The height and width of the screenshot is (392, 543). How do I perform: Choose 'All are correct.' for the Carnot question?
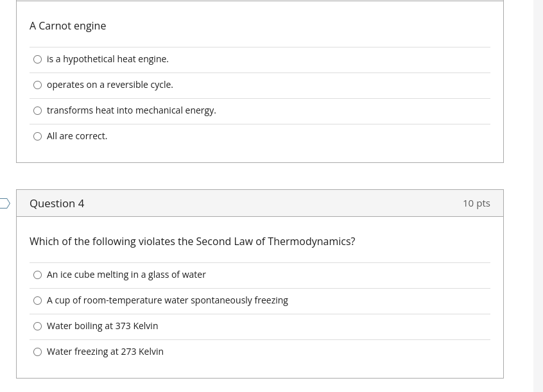37,136
